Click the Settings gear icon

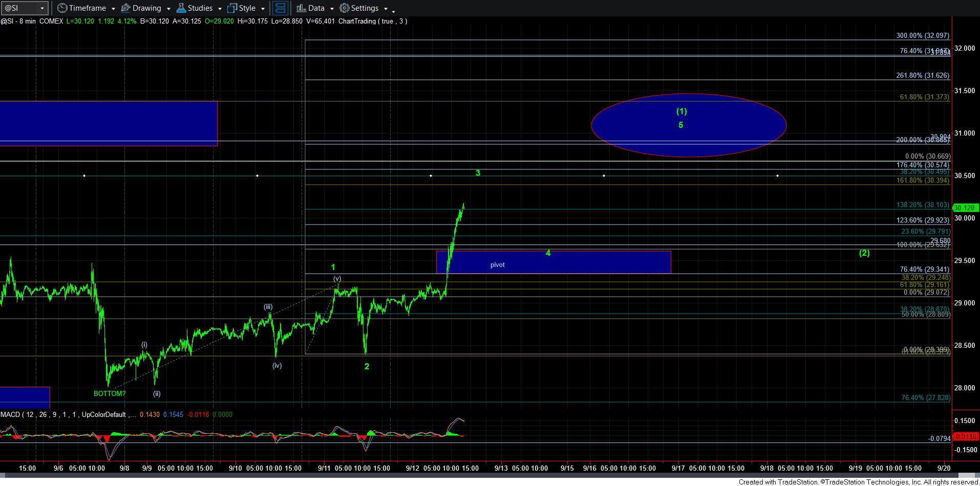[x=345, y=8]
